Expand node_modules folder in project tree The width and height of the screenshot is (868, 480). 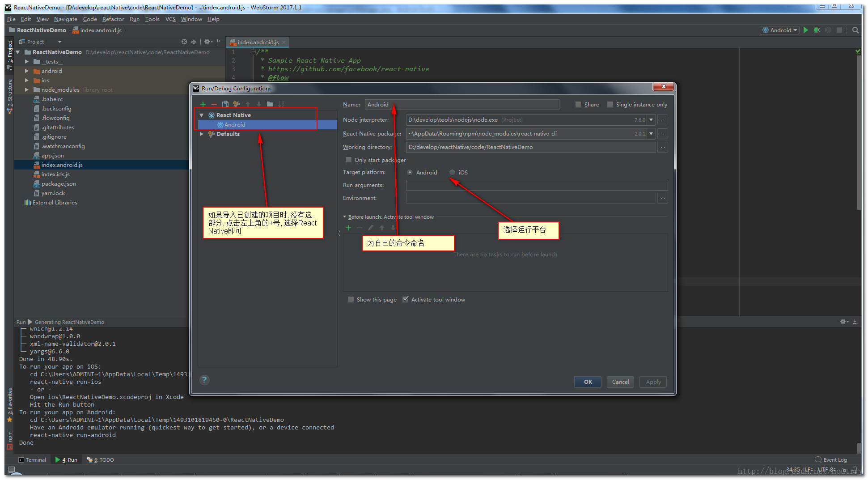26,90
